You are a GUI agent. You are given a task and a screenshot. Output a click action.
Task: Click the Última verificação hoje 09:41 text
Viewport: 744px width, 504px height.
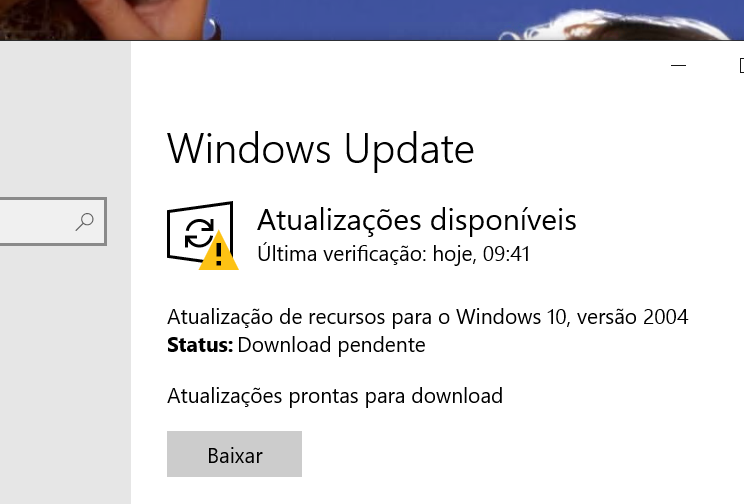pos(393,254)
